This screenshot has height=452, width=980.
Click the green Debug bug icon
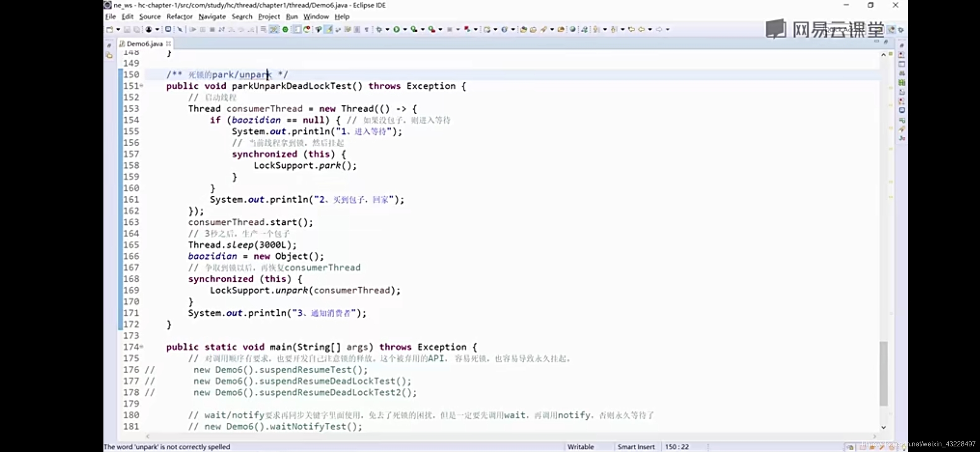click(379, 29)
